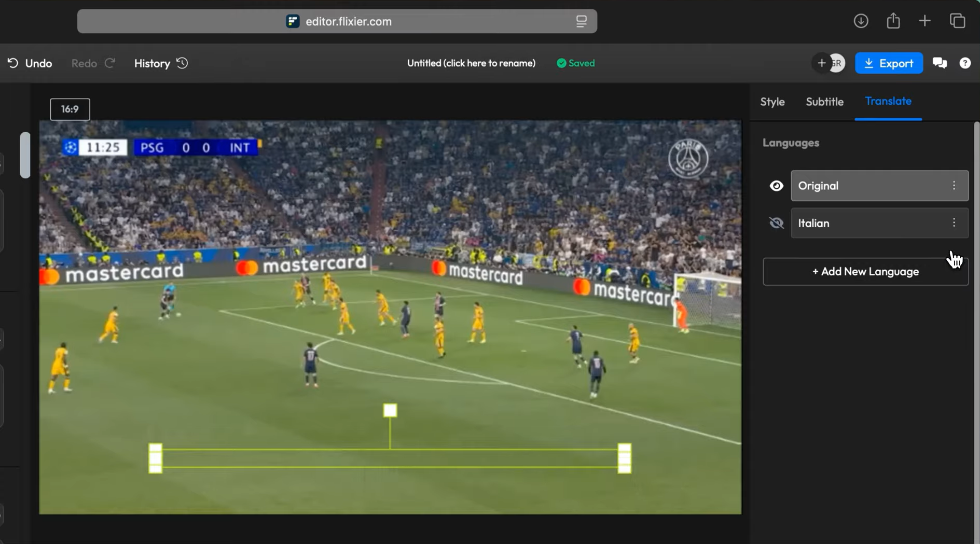Open the 16:9 aspect ratio selector

coord(70,109)
